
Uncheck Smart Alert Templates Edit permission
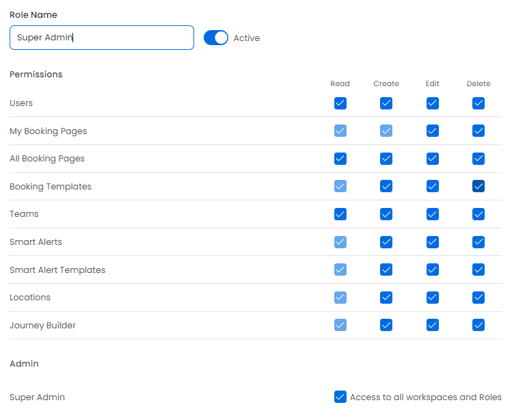(432, 270)
